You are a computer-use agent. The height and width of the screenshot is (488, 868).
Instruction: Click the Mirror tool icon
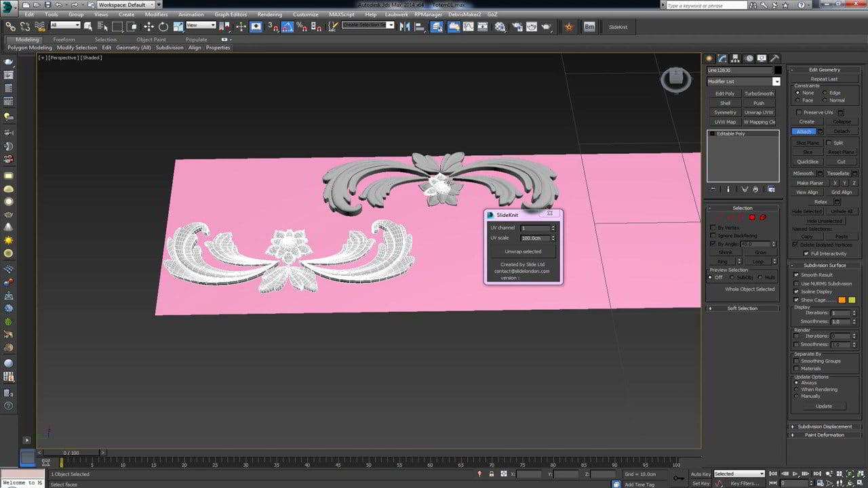coord(405,27)
